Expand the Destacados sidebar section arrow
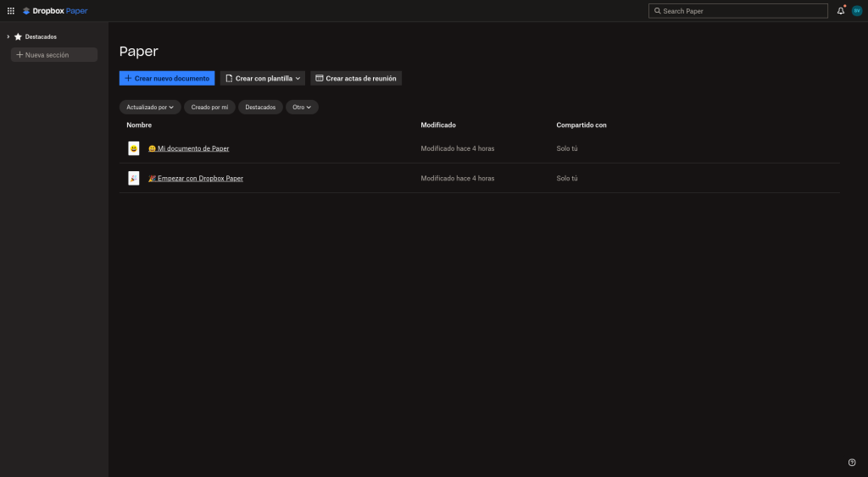 click(x=8, y=36)
